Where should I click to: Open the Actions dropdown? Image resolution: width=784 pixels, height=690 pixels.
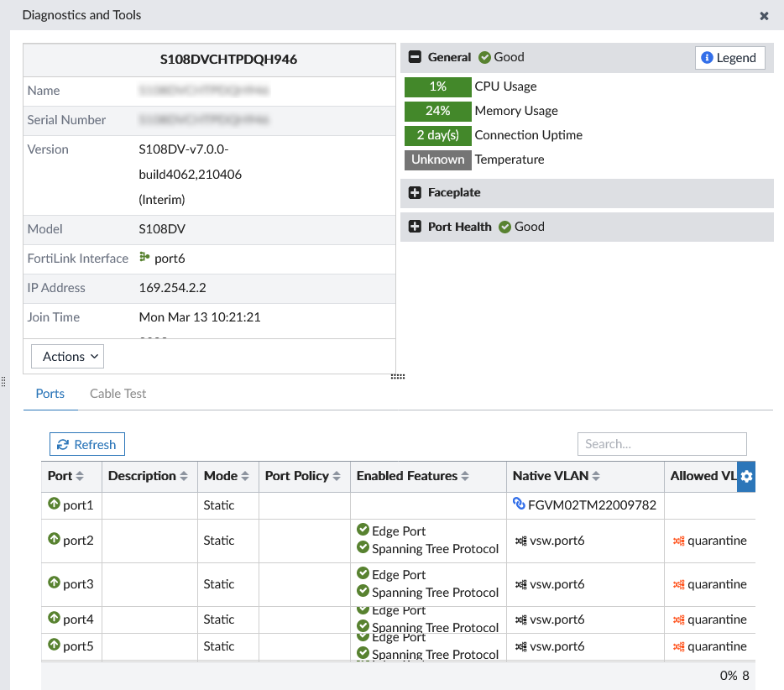(67, 356)
